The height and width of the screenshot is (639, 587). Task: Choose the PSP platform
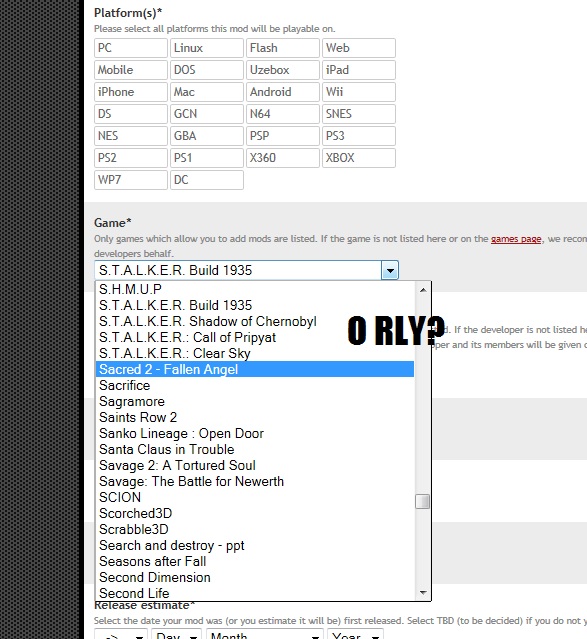(283, 136)
